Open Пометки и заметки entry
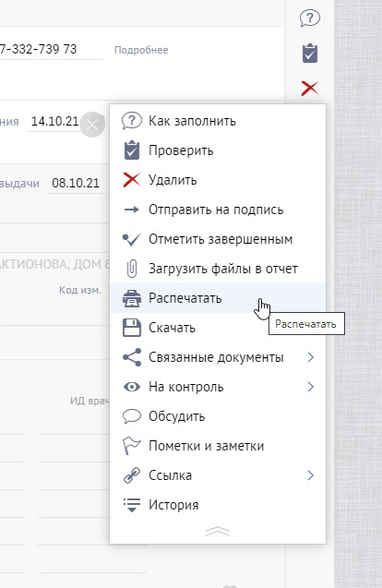The width and height of the screenshot is (382, 588). tap(218, 446)
